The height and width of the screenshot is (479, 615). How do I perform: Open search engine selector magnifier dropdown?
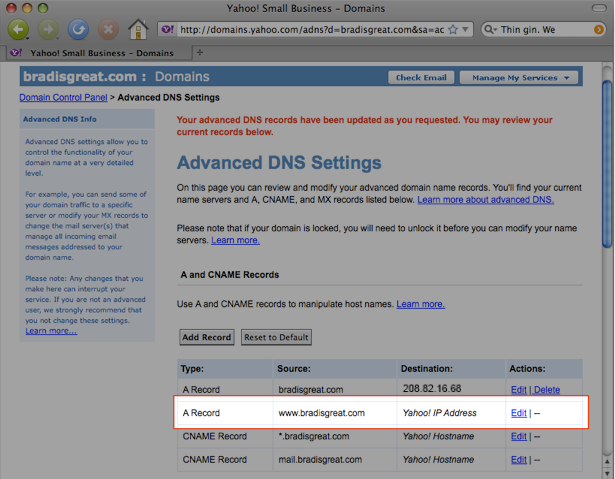click(490, 29)
